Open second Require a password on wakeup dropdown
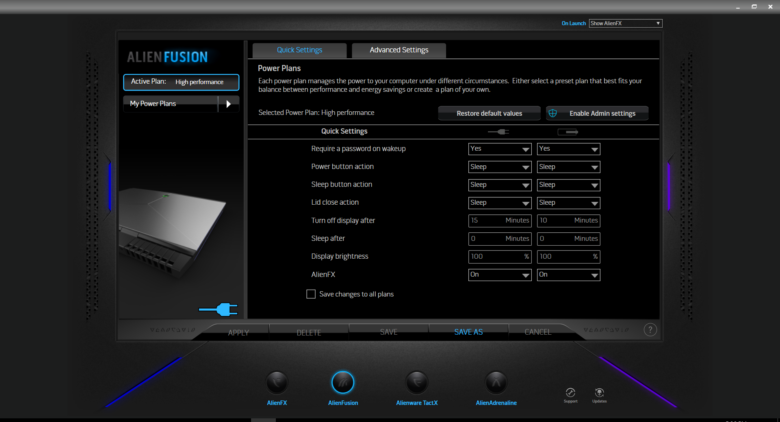This screenshot has height=422, width=780. (x=568, y=149)
